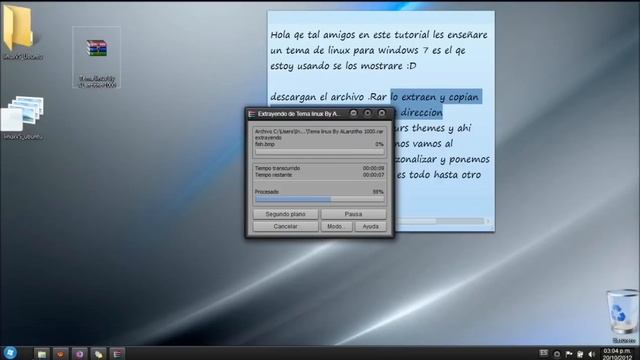The height and width of the screenshot is (360, 640).
Task: Open the Recycle Bin on desktop
Action: 622,312
